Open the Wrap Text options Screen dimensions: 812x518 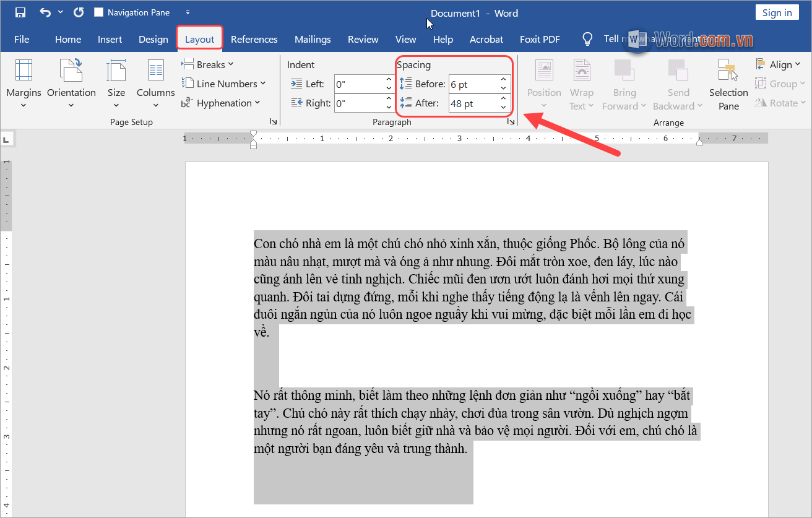point(581,84)
